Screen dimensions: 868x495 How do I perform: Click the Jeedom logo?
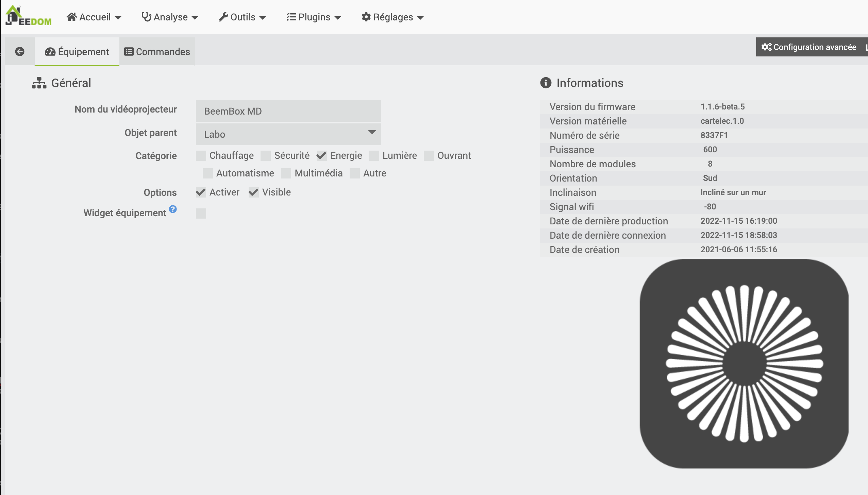click(29, 16)
